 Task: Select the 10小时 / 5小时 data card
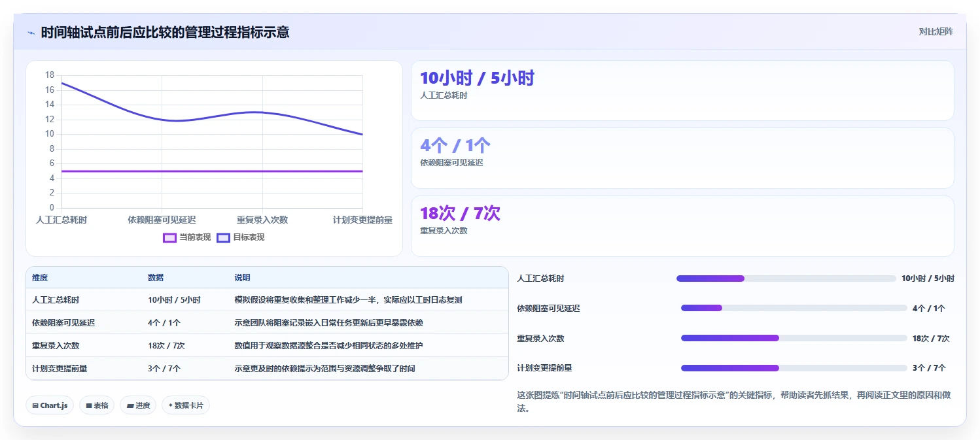point(682,91)
